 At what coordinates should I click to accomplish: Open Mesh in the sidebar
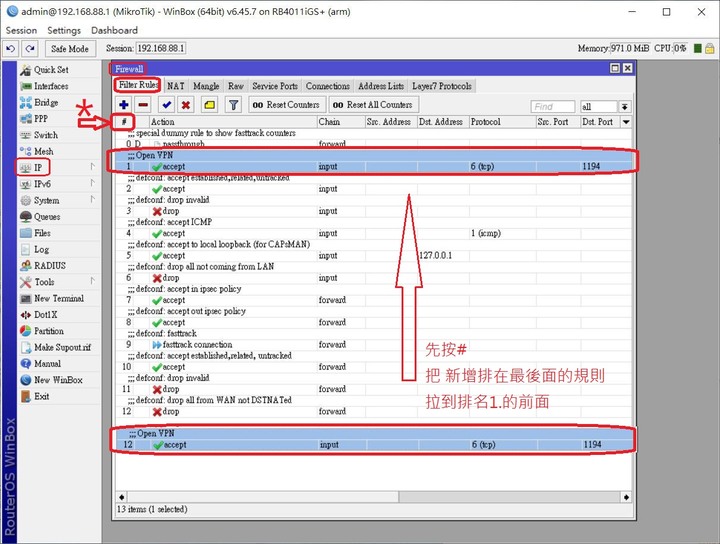(44, 151)
